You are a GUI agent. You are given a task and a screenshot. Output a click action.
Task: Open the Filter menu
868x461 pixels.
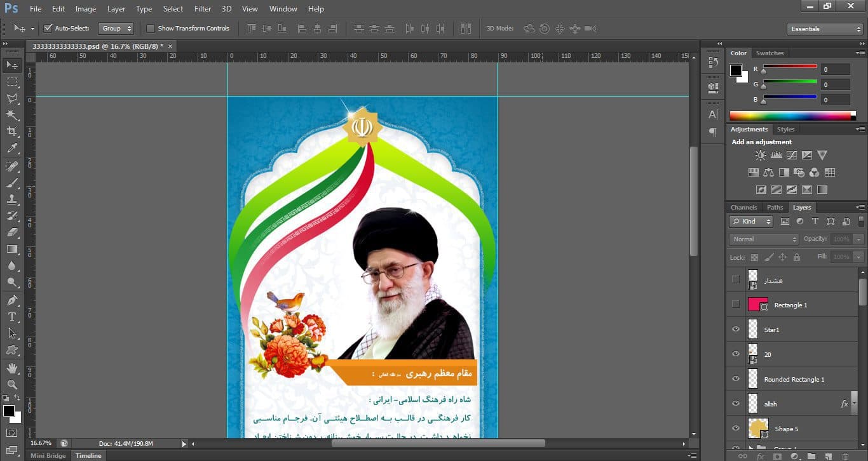(203, 9)
